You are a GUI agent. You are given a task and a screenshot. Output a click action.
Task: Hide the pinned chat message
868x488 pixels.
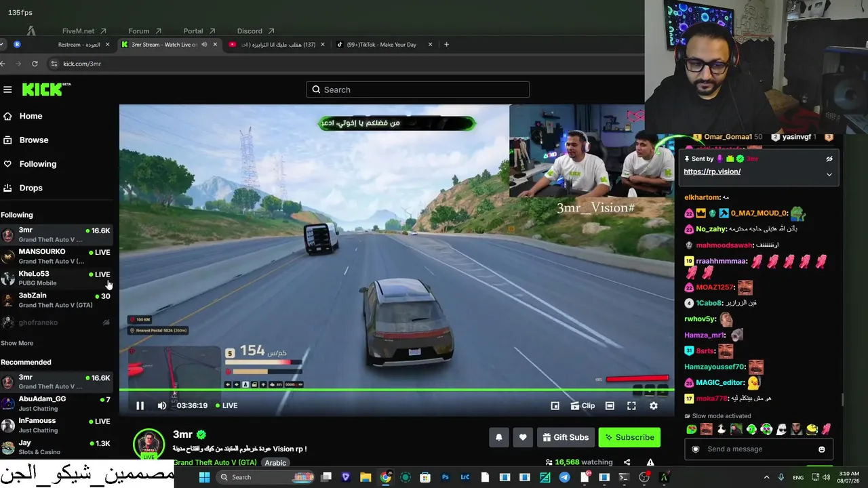click(829, 159)
